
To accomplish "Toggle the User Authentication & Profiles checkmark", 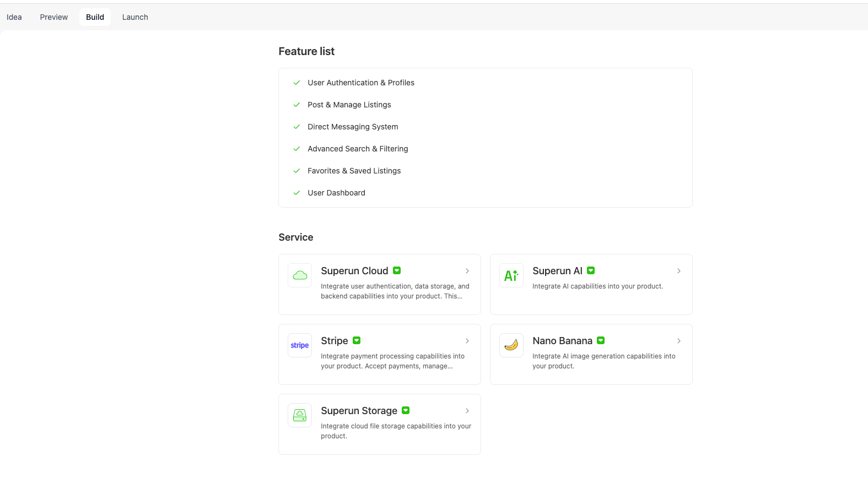I will point(296,83).
